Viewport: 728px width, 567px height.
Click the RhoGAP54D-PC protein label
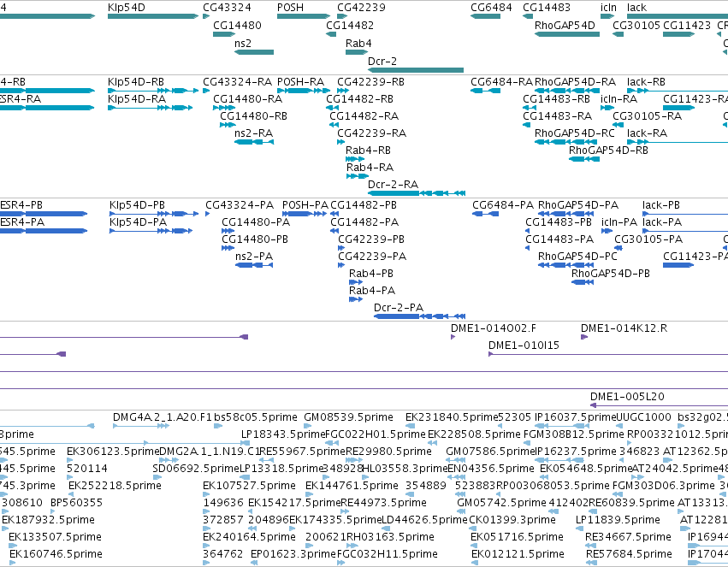(x=577, y=257)
